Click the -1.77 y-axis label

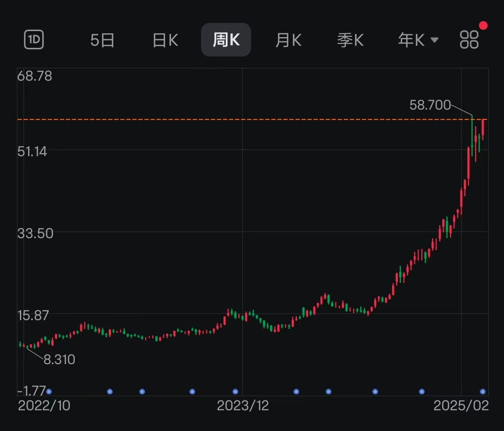[31, 391]
